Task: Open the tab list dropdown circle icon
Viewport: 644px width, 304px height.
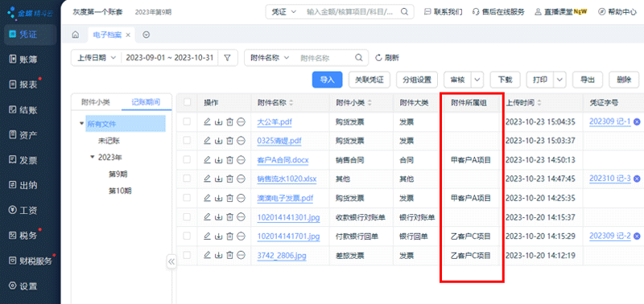Action: (x=147, y=35)
